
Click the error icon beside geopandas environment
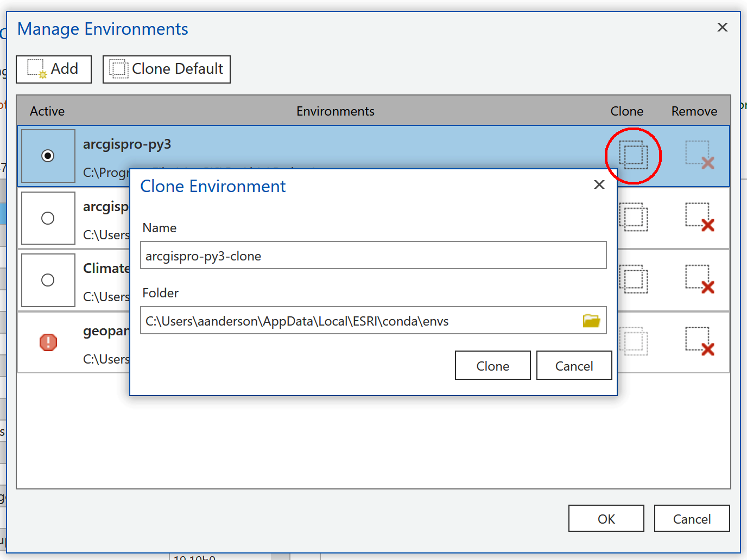[x=48, y=342]
